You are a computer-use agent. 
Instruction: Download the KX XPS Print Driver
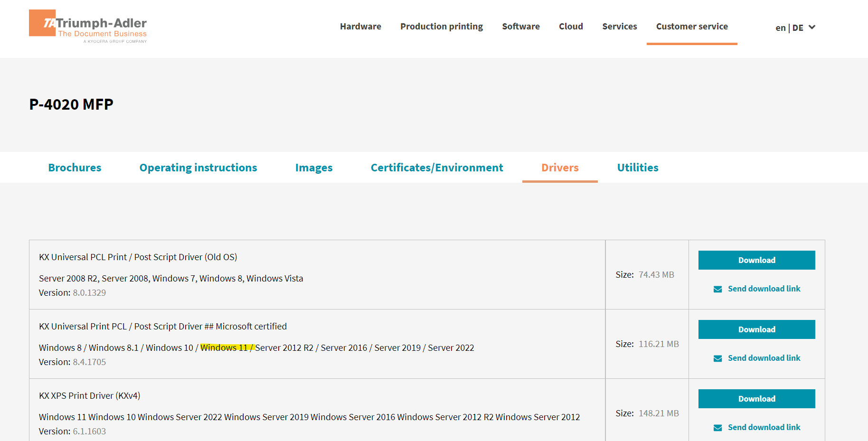756,399
